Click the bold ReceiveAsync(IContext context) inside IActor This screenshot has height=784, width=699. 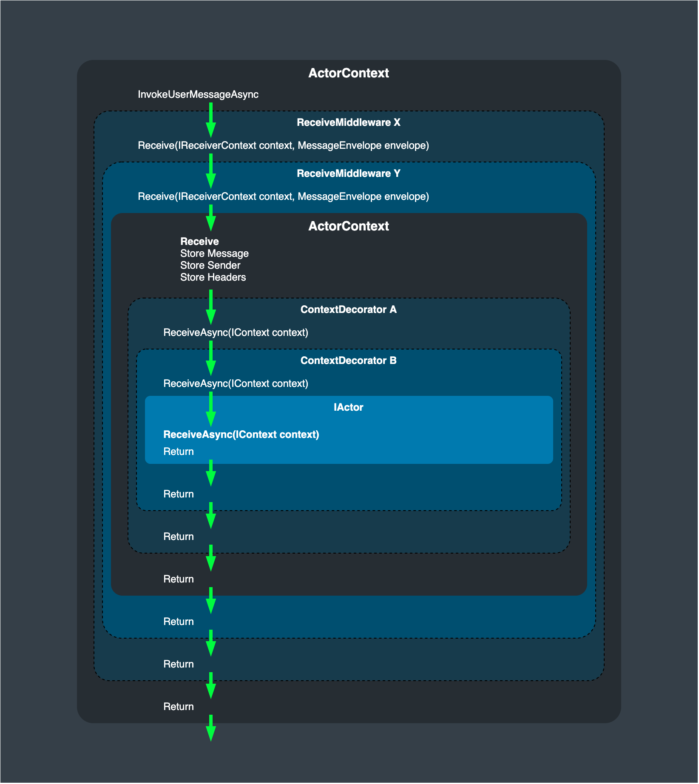pyautogui.click(x=242, y=435)
